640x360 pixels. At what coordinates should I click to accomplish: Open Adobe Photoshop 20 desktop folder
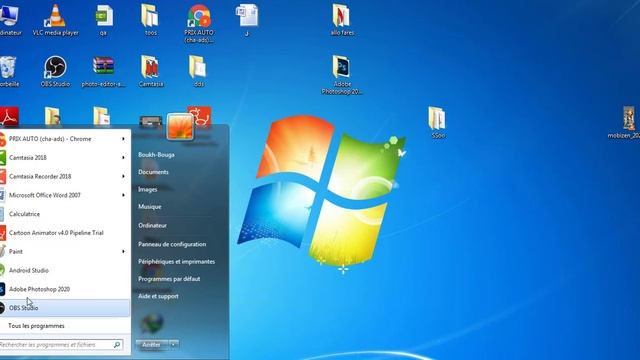click(x=342, y=74)
